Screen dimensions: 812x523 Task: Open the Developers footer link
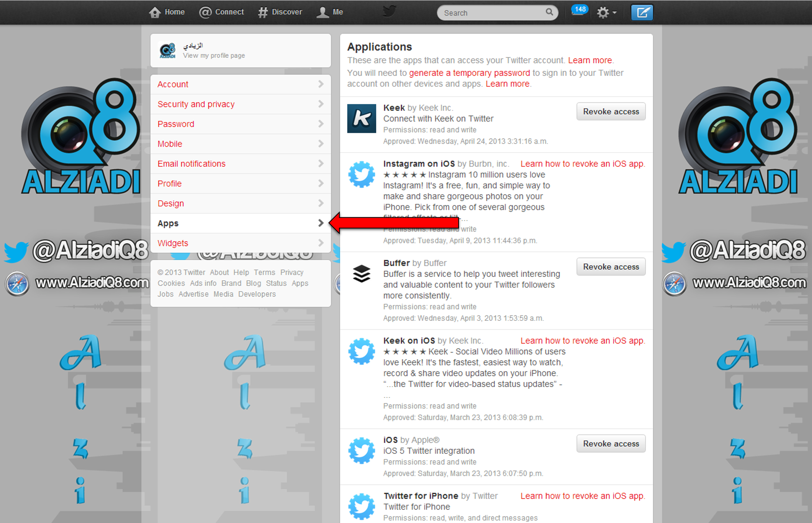(x=257, y=294)
